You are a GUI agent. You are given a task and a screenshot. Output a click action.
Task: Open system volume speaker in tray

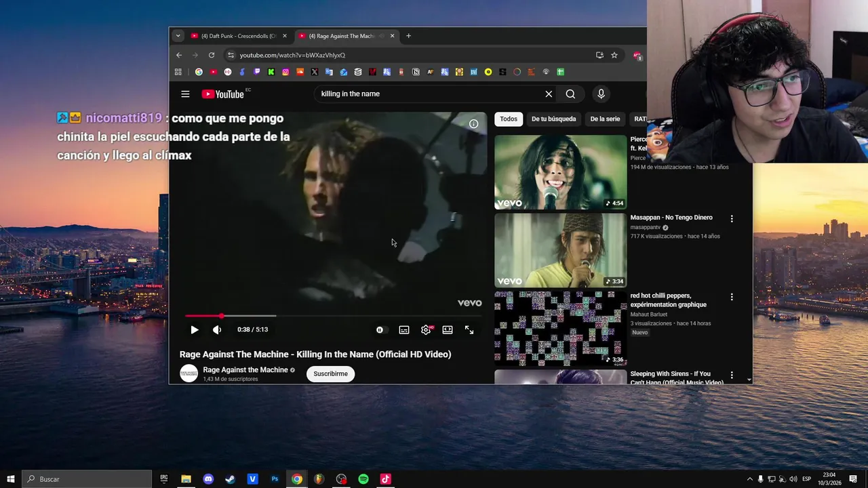pos(793,479)
